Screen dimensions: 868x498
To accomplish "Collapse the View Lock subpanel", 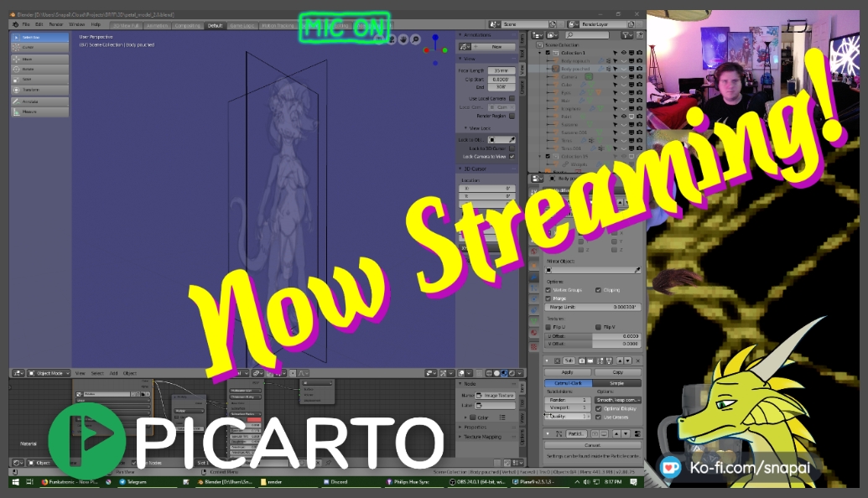I will click(x=465, y=128).
